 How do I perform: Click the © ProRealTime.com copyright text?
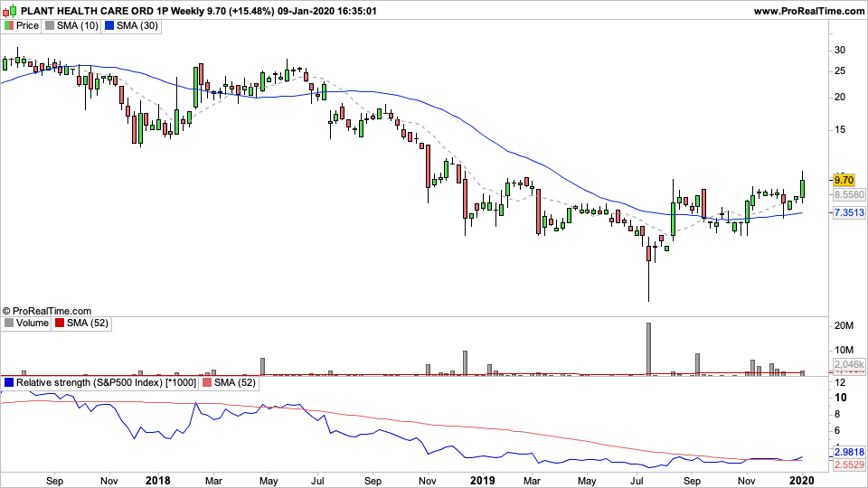coord(46,311)
